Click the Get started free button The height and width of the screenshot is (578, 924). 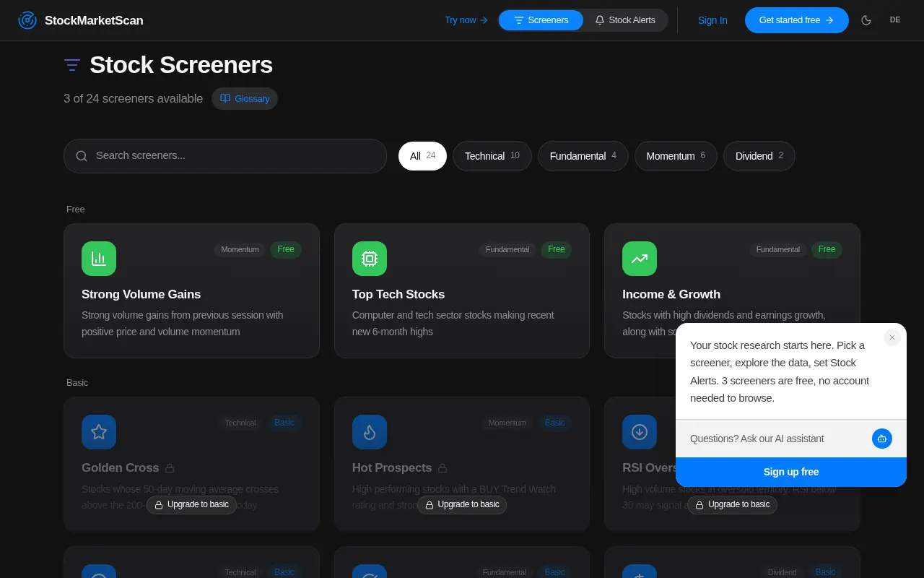coord(797,20)
